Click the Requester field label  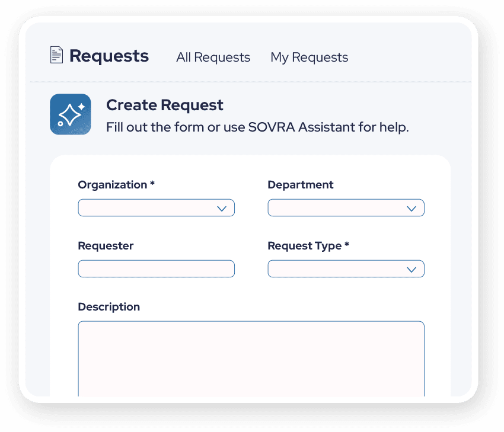click(106, 246)
